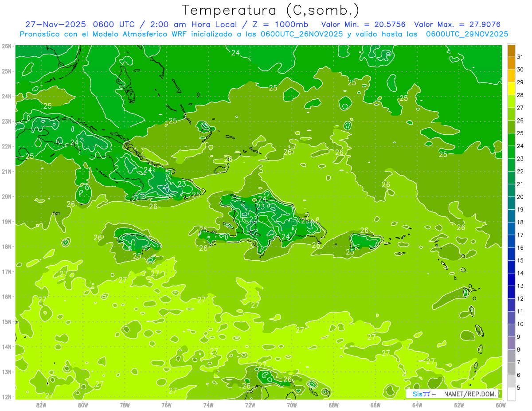Click the '19N' latitude axis label

pos(7,222)
